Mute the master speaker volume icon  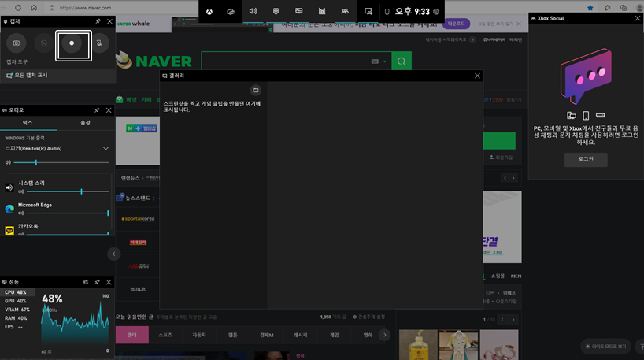pyautogui.click(x=8, y=163)
